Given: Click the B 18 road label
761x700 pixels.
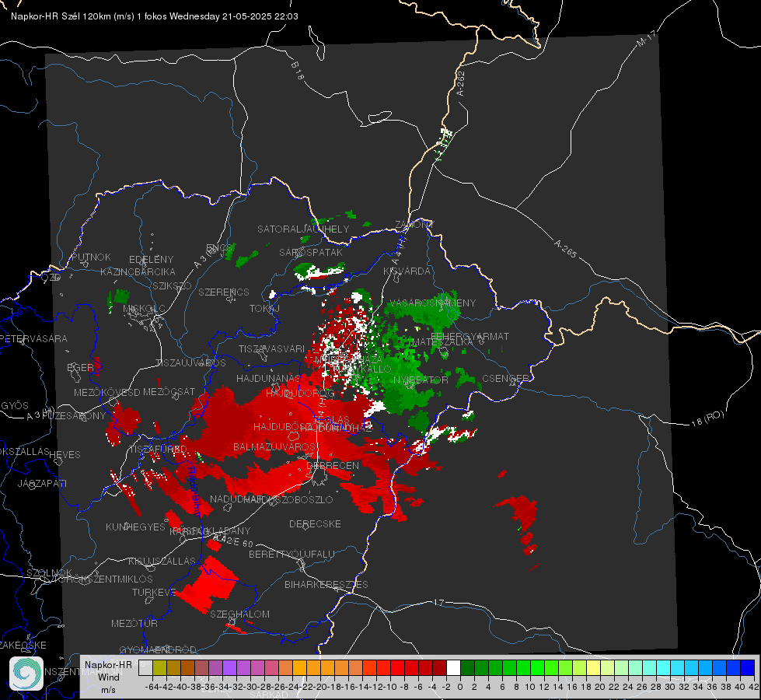Looking at the screenshot, I should [x=297, y=71].
